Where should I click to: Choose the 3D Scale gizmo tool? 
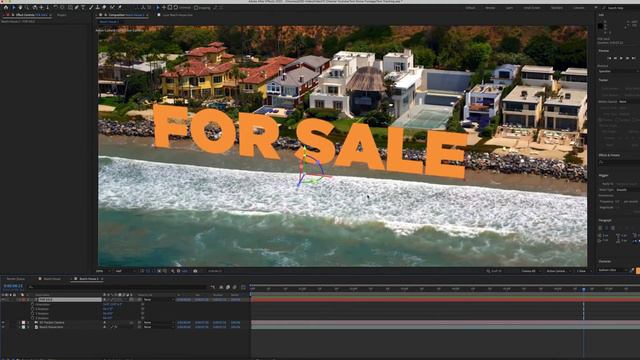(x=170, y=7)
